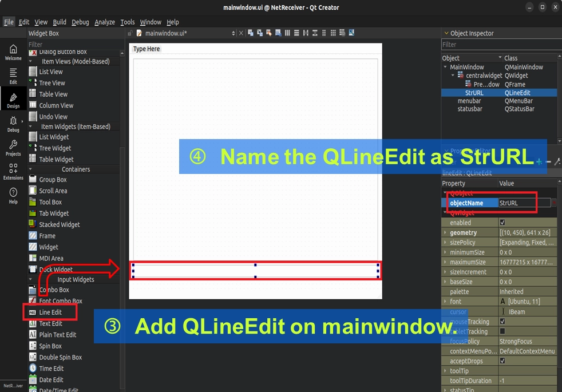Screen dimensions: 562x392
Task: Click the Edit Widgets toolbar icon
Action: pyautogui.click(x=251, y=33)
